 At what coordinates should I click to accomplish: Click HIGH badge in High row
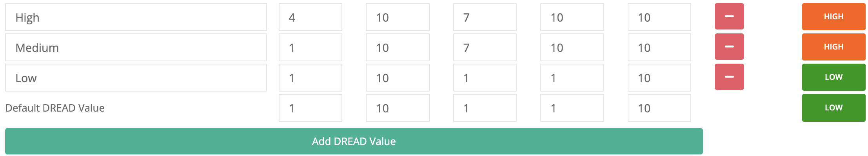(x=833, y=17)
